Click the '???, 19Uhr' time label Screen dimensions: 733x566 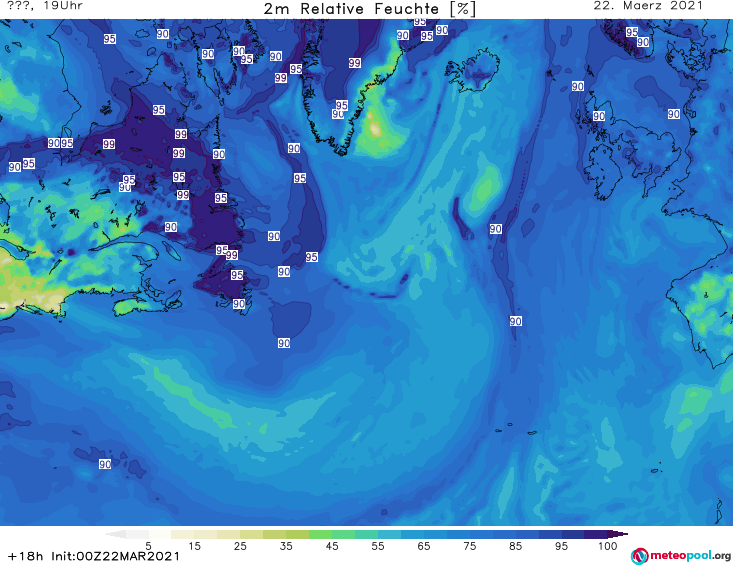45,6
